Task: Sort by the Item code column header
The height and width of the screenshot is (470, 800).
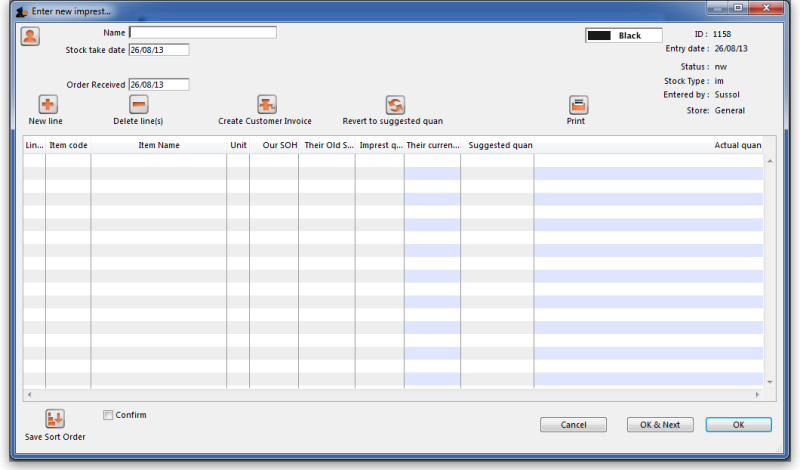Action: [x=68, y=145]
